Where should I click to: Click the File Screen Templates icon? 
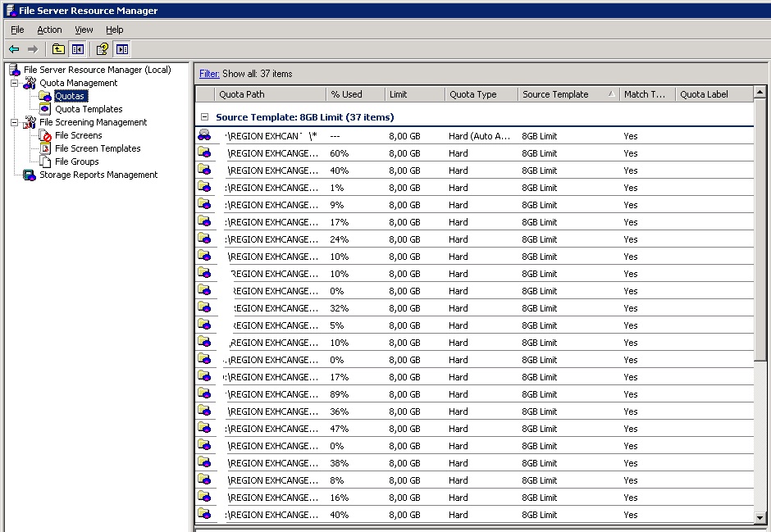click(x=45, y=148)
